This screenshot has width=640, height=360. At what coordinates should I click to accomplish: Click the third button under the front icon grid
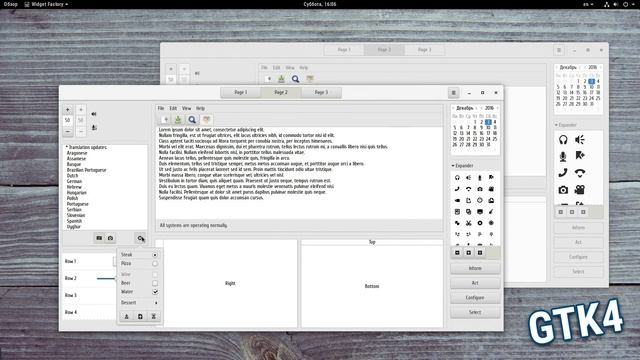(480, 253)
